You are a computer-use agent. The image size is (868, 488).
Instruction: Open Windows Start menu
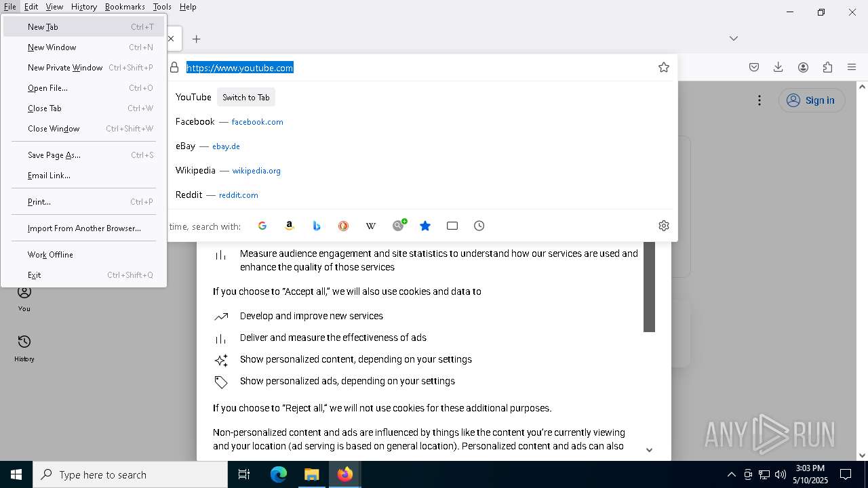click(x=16, y=474)
